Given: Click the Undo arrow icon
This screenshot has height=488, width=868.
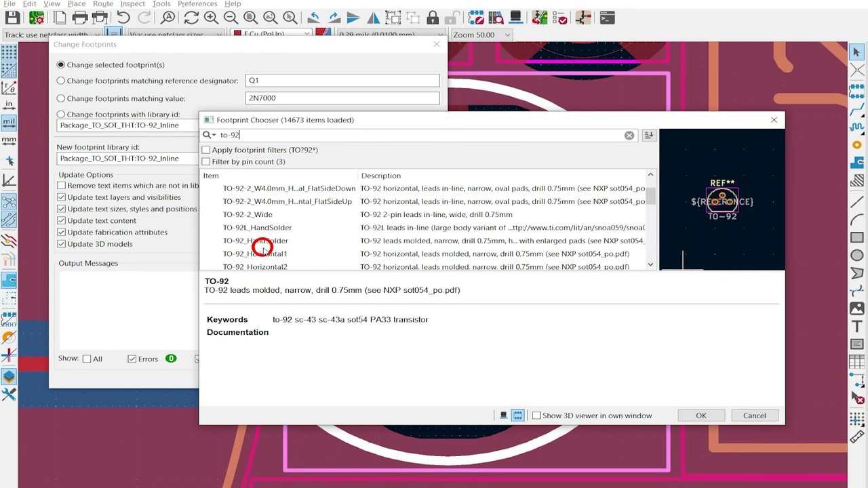Looking at the screenshot, I should (123, 18).
